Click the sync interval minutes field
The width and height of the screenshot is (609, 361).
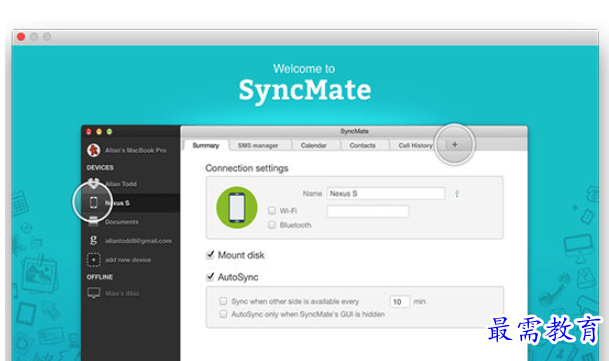tap(400, 302)
